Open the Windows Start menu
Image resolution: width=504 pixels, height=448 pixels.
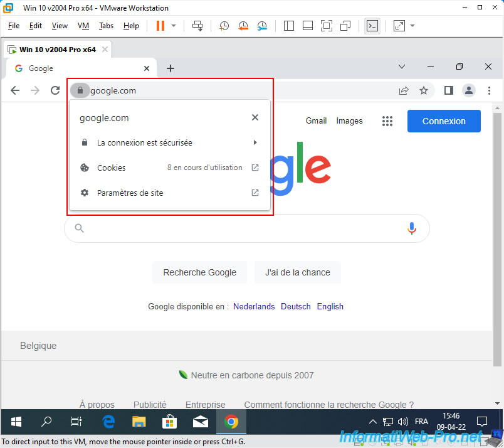click(16, 422)
